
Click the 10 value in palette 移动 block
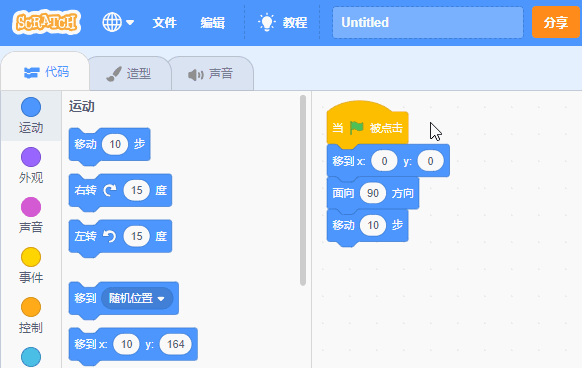115,144
